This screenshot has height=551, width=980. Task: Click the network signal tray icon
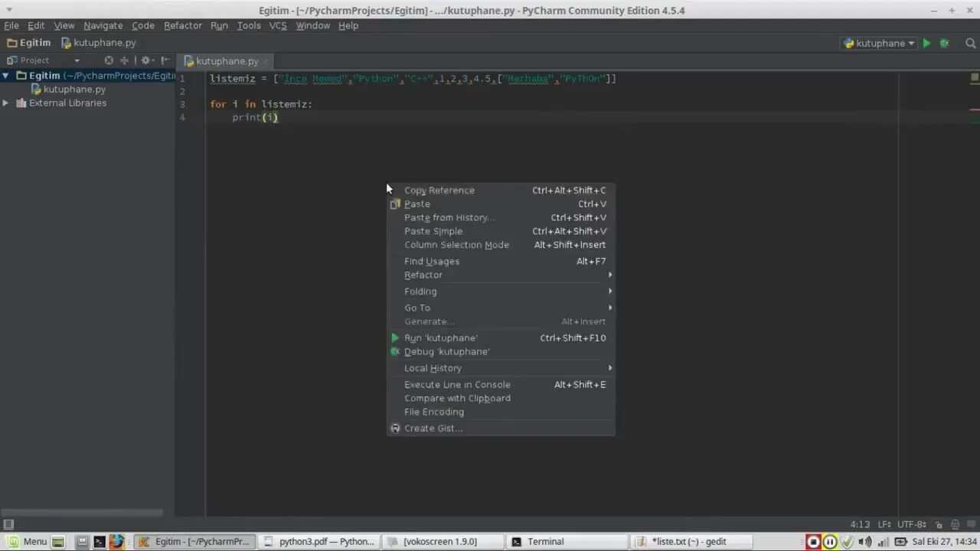click(883, 542)
